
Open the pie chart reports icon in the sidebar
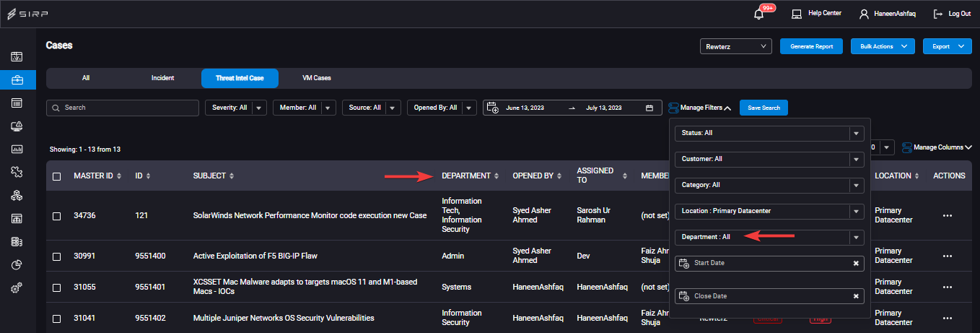pyautogui.click(x=17, y=265)
